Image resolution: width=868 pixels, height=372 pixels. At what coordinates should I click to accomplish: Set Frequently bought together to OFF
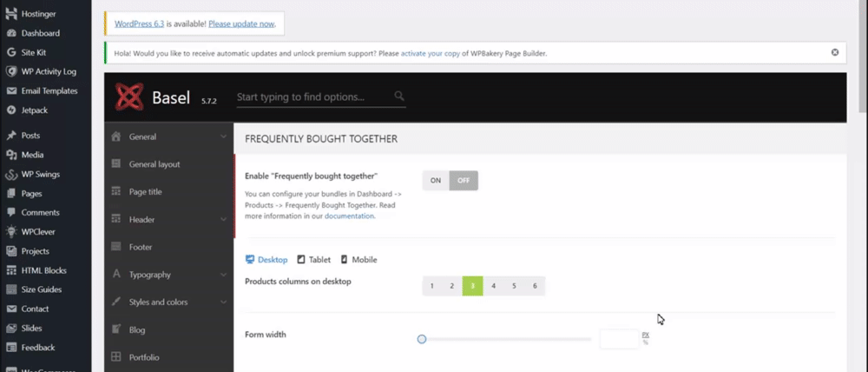[x=464, y=181]
